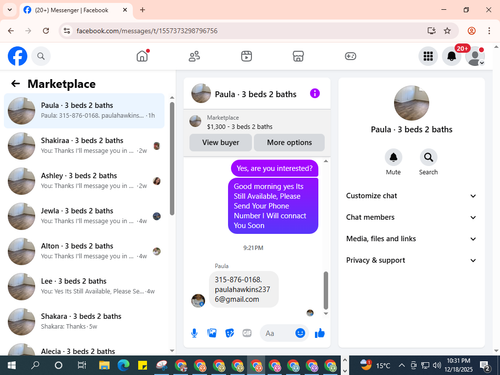Click message with 315-876-0168 phone number
500x375 pixels.
244,289
